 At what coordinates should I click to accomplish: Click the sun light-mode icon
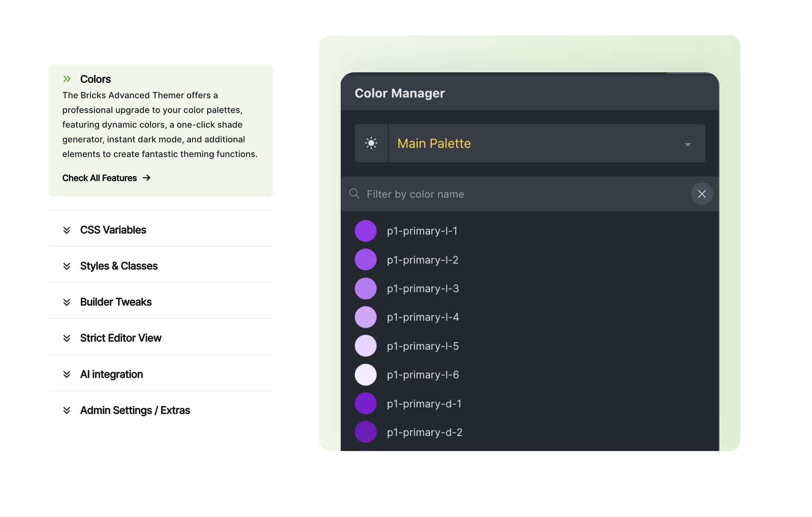click(x=371, y=143)
